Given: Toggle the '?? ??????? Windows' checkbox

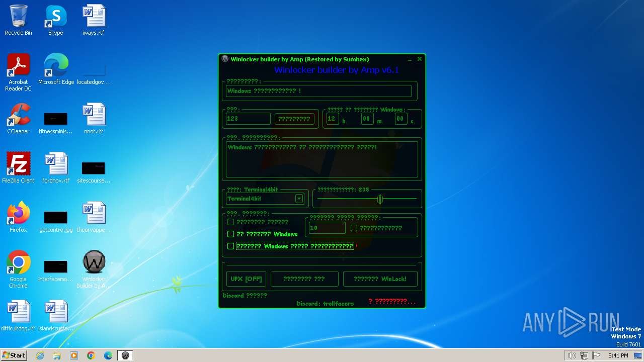Looking at the screenshot, I should coord(230,234).
